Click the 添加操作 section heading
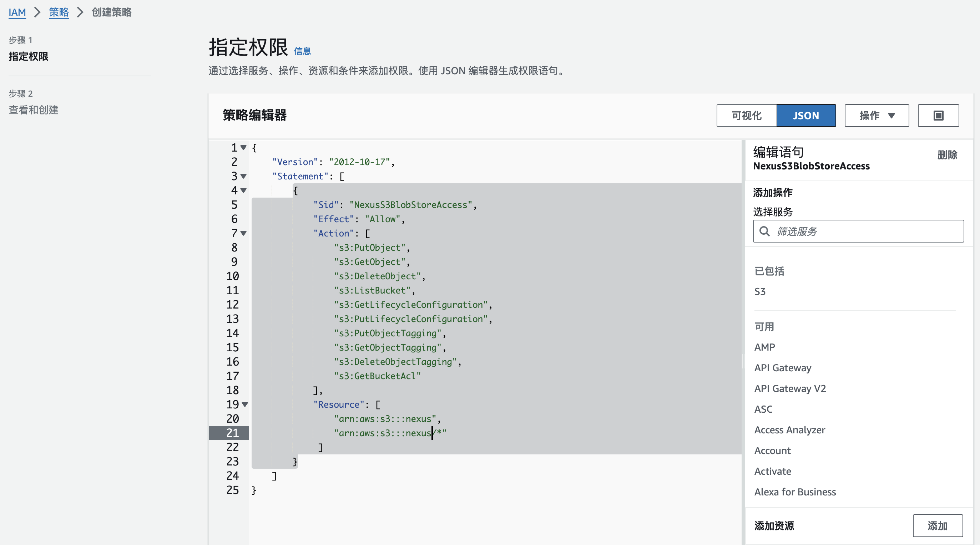Image resolution: width=980 pixels, height=545 pixels. 773,193
